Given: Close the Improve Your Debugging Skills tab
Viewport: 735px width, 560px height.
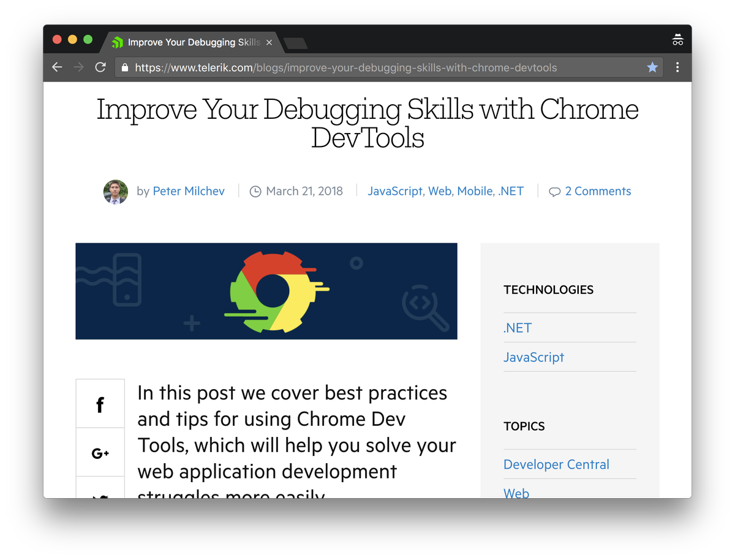Looking at the screenshot, I should (x=269, y=43).
